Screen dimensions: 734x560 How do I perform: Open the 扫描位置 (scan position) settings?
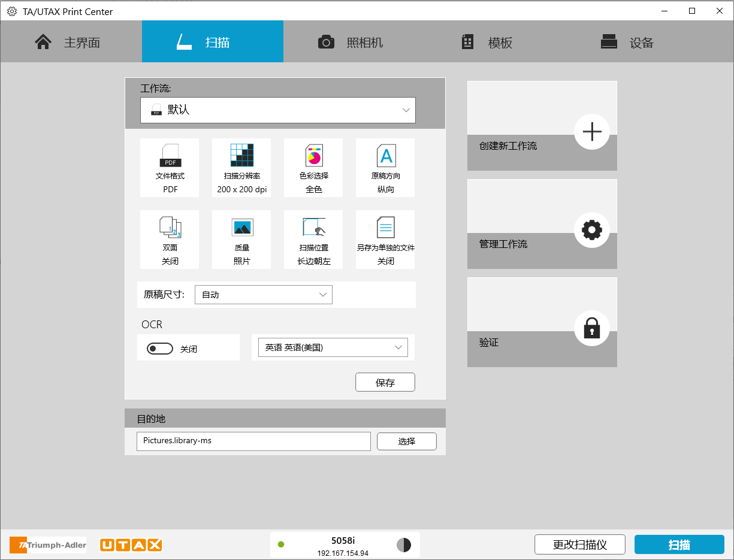313,240
